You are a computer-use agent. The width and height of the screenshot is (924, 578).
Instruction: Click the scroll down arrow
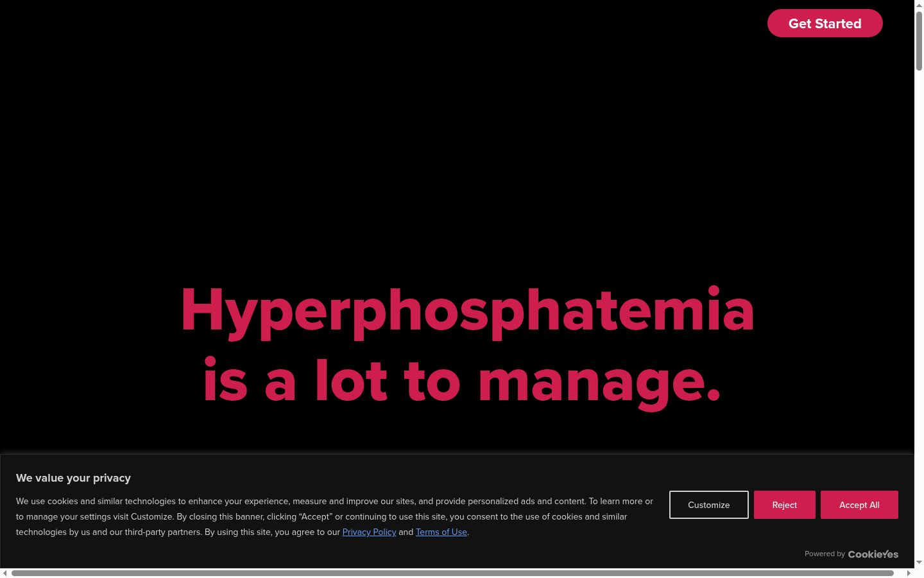(919, 563)
